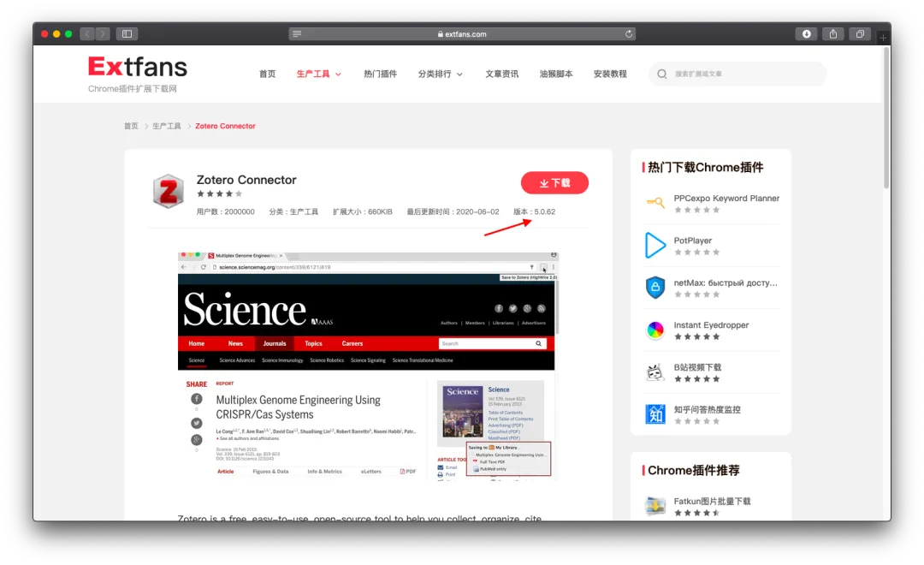Click the red 下载 download button
Screen dimensions: 924x565
(554, 183)
